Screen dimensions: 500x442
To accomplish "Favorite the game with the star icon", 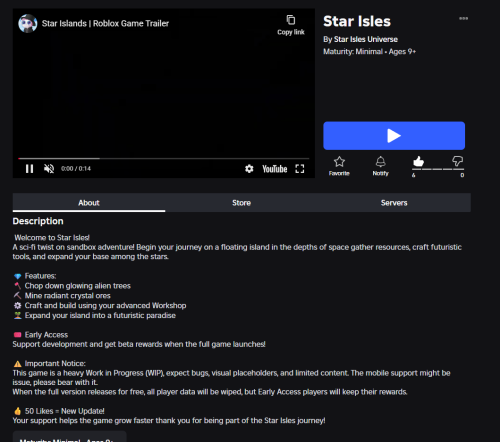I will [x=339, y=166].
